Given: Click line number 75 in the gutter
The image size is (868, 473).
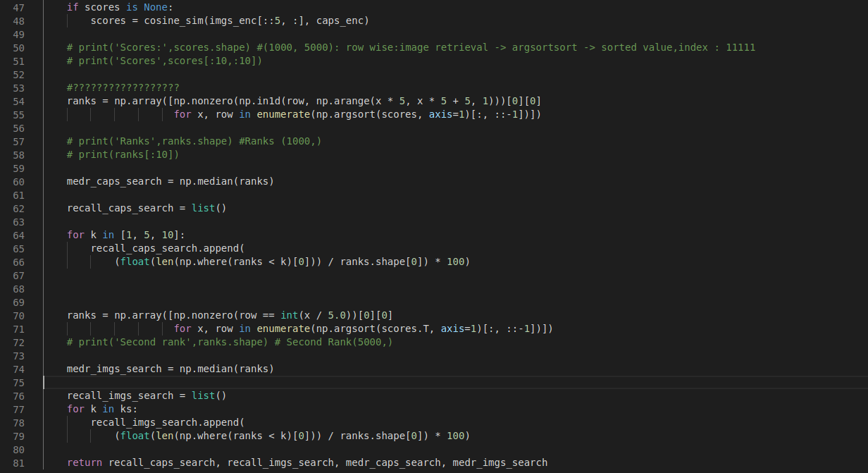Looking at the screenshot, I should click(x=18, y=382).
